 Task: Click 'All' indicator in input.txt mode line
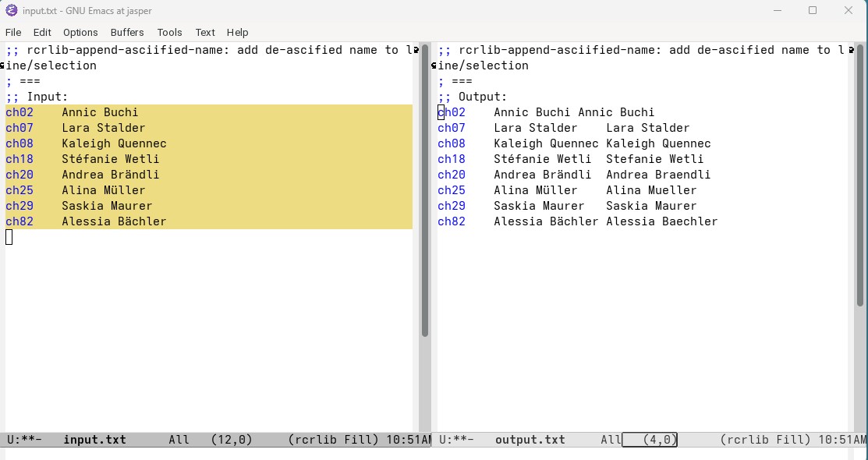coord(179,440)
